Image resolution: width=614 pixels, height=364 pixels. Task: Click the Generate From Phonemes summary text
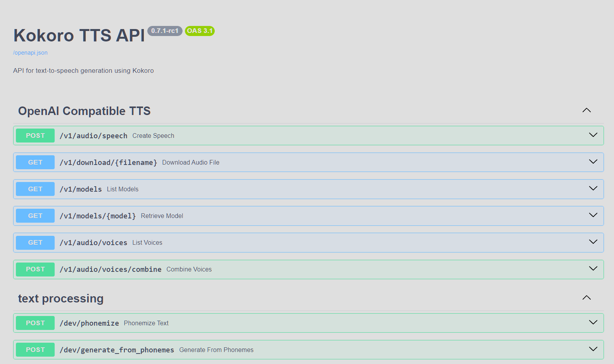pyautogui.click(x=216, y=350)
